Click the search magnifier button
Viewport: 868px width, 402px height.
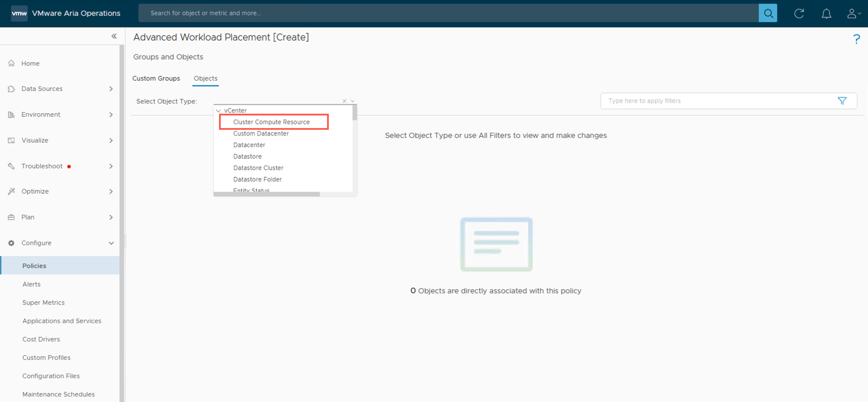coord(768,13)
